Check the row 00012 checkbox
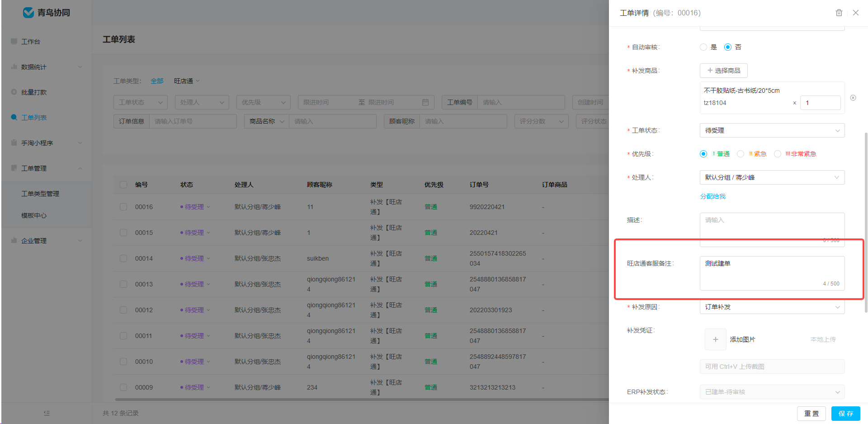The image size is (868, 424). pyautogui.click(x=123, y=310)
